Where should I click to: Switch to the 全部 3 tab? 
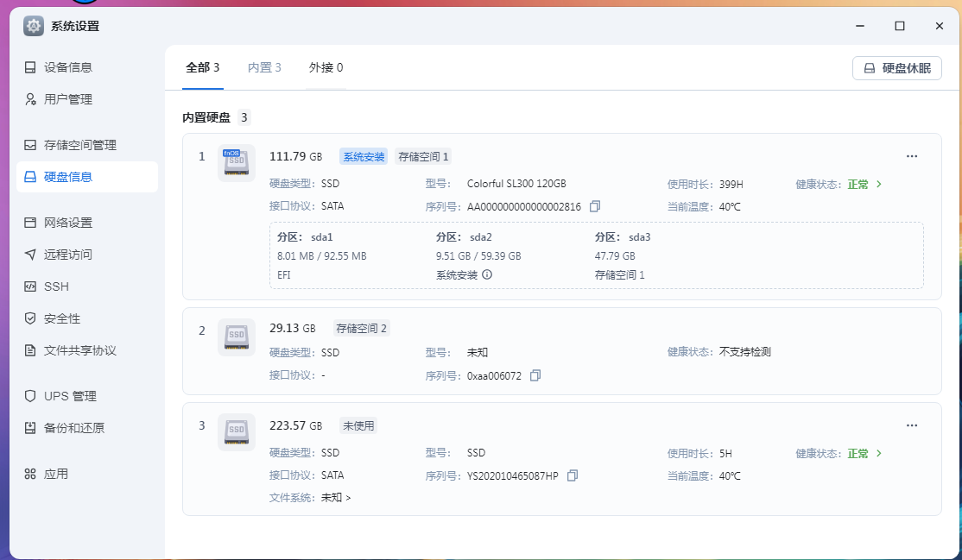pyautogui.click(x=202, y=67)
